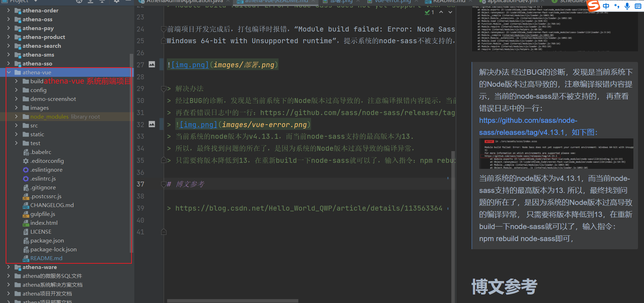Expand athena的微服务SQL文件 folder
The image size is (644, 303).
click(x=8, y=276)
